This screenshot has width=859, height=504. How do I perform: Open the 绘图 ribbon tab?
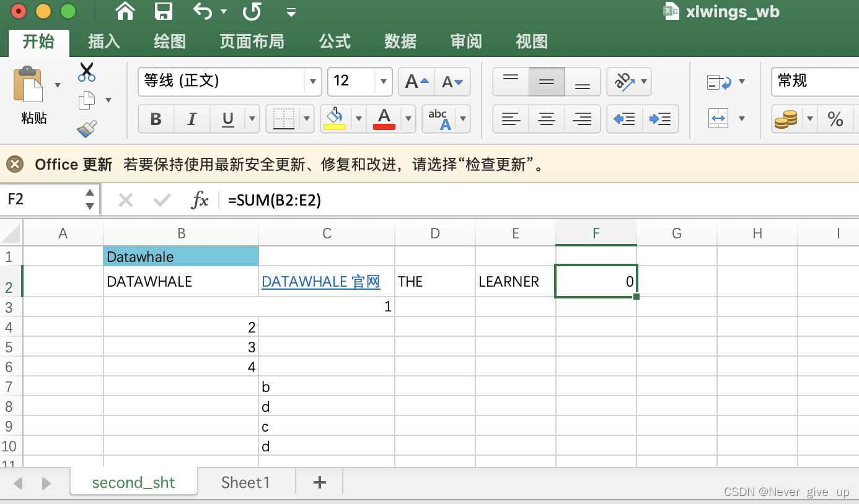(169, 41)
